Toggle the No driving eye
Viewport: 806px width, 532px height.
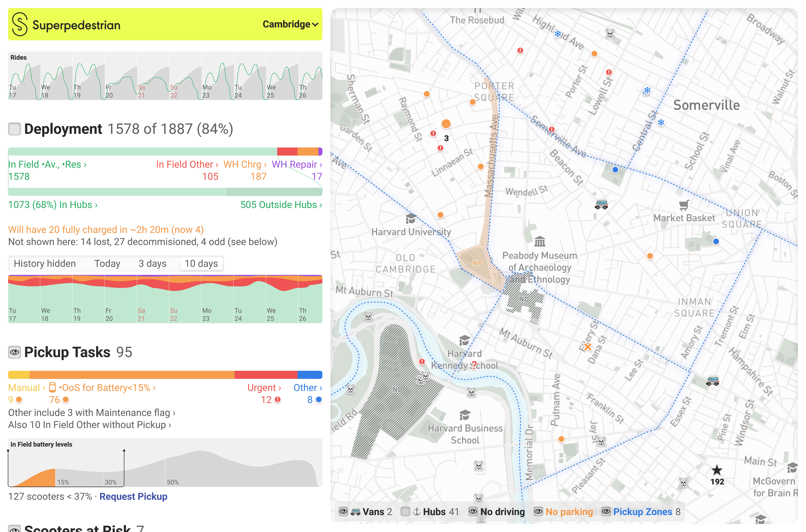473,512
